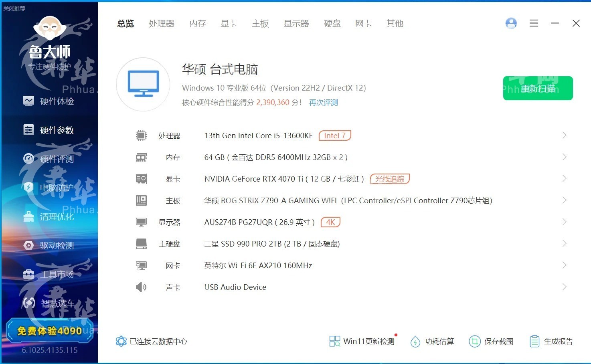
Task: Open 智慧选车 sidebar item
Action: 49,303
